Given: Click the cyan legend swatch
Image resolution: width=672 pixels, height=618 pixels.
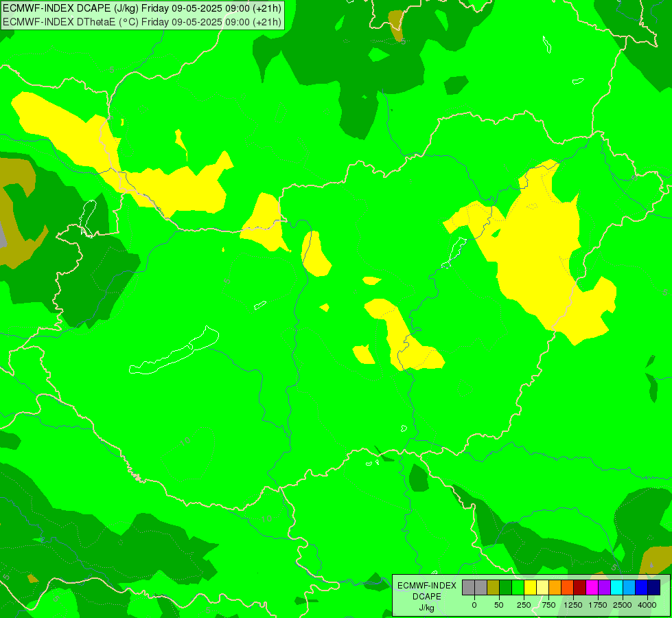Looking at the screenshot, I should (618, 588).
